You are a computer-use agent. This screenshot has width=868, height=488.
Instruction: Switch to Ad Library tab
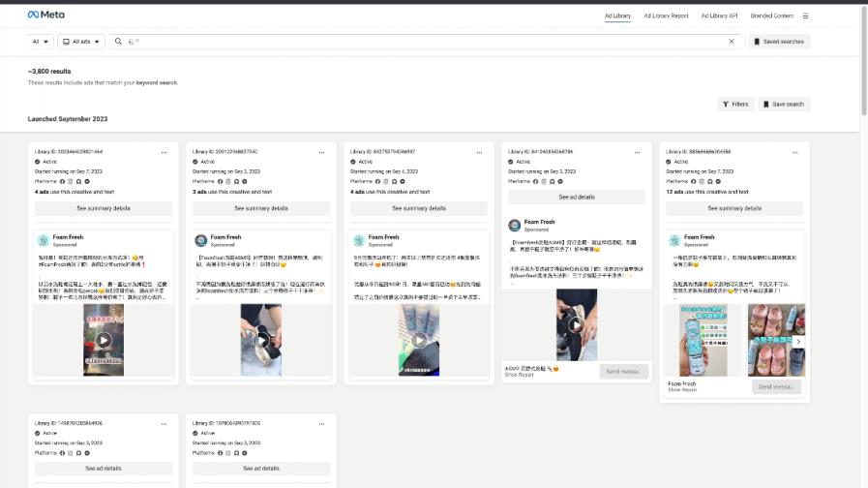pyautogui.click(x=617, y=16)
